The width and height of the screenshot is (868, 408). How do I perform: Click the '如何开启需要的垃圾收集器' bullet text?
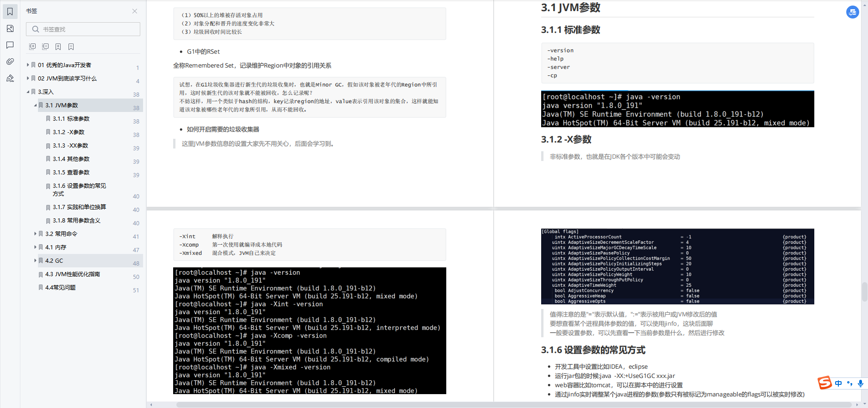[x=223, y=130]
